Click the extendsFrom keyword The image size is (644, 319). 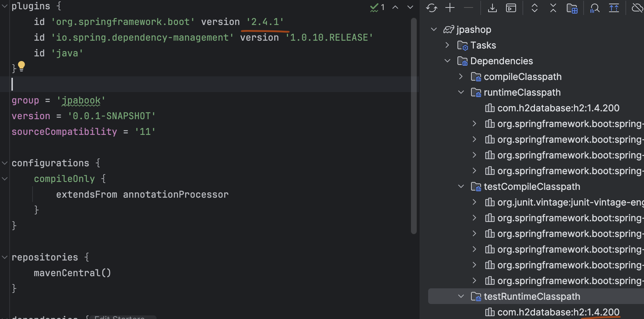(x=86, y=194)
